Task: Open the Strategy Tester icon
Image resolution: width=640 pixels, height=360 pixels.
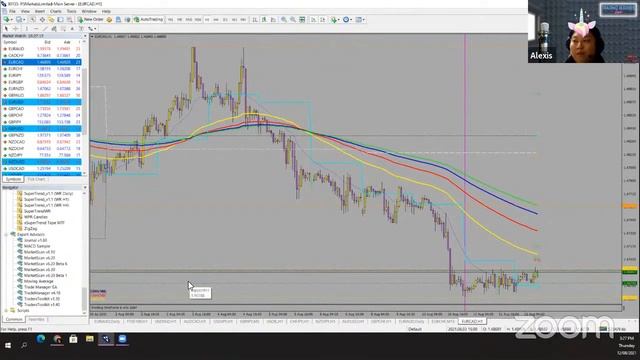Action: [70, 19]
